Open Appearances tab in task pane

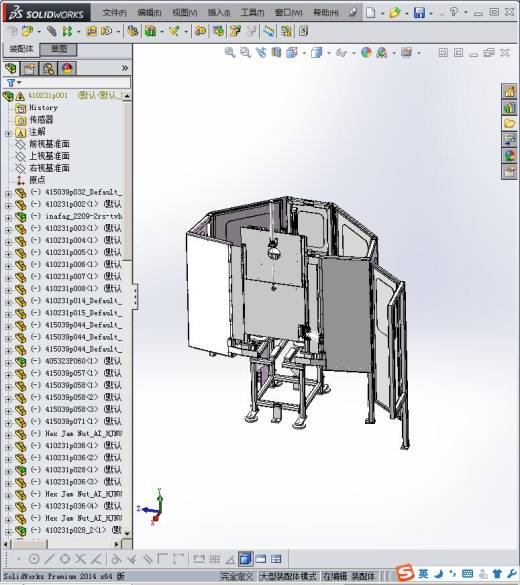(x=510, y=155)
